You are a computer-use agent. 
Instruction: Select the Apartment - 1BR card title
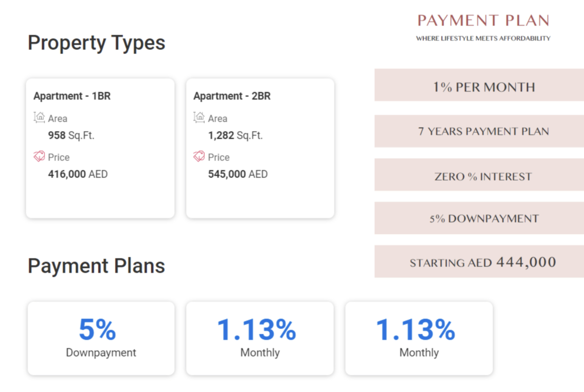click(72, 96)
